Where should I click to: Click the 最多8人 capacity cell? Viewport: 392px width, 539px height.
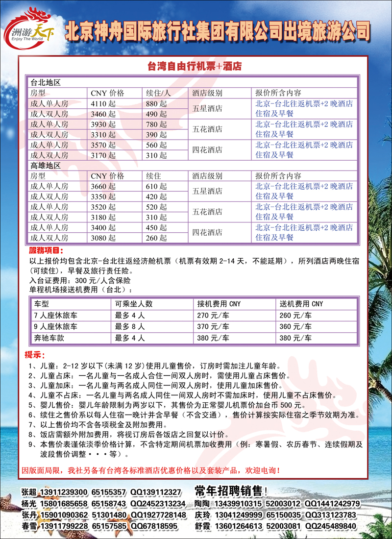point(130,326)
